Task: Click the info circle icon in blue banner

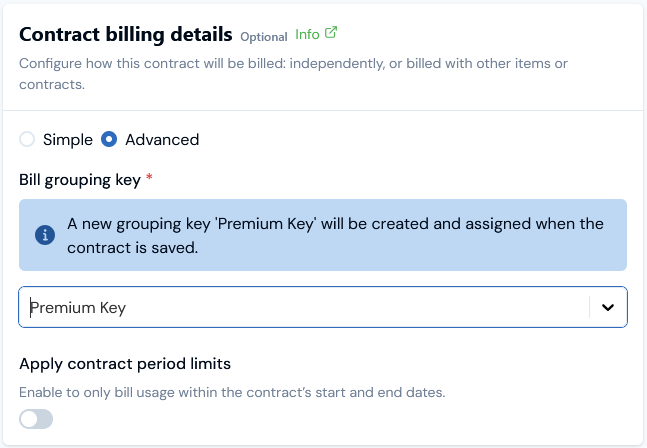Action: pyautogui.click(x=45, y=235)
